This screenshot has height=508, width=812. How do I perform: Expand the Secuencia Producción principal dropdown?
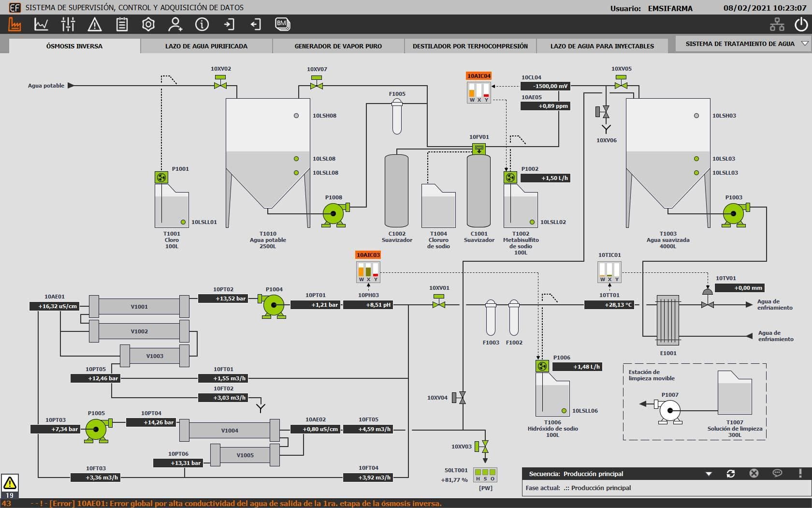pyautogui.click(x=709, y=474)
